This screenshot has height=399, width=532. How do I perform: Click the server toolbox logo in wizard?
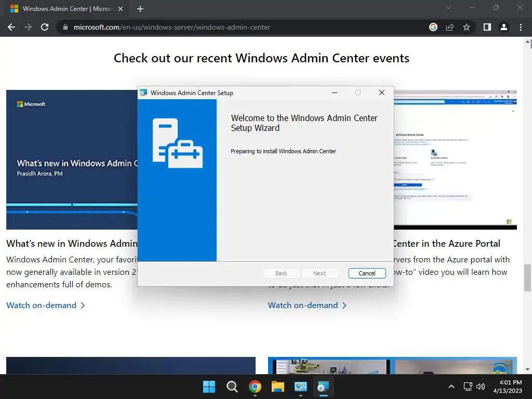click(178, 143)
